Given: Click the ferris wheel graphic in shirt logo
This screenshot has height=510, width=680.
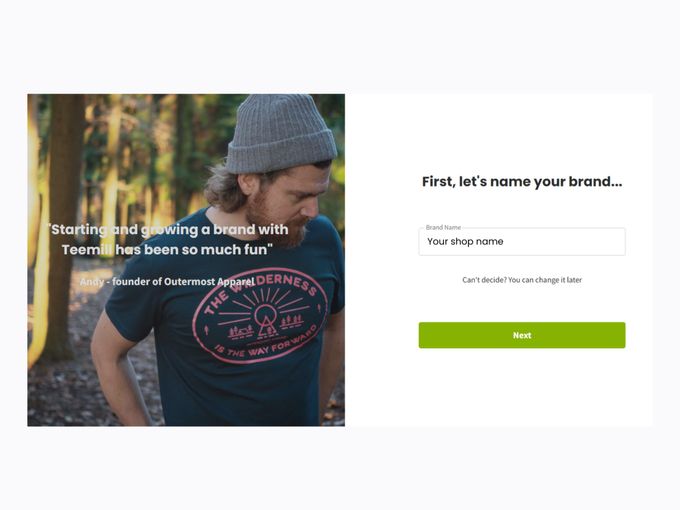Looking at the screenshot, I should coord(265,320).
